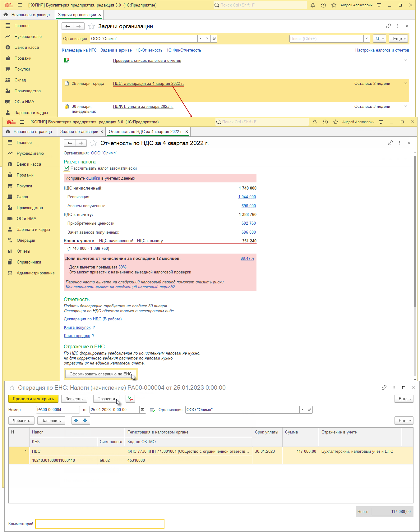Click Провести и закрыть button

[x=33, y=399]
